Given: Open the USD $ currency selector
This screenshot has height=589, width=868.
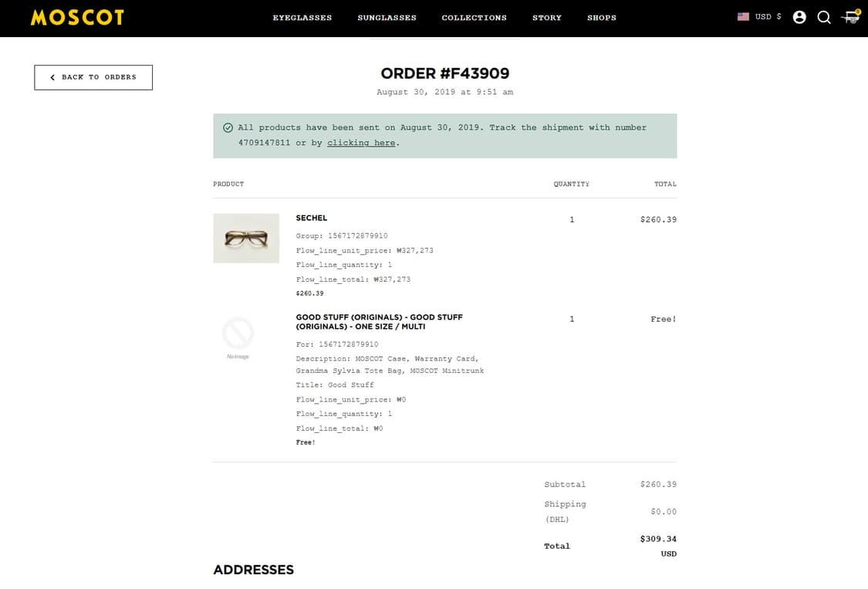Looking at the screenshot, I should point(768,17).
